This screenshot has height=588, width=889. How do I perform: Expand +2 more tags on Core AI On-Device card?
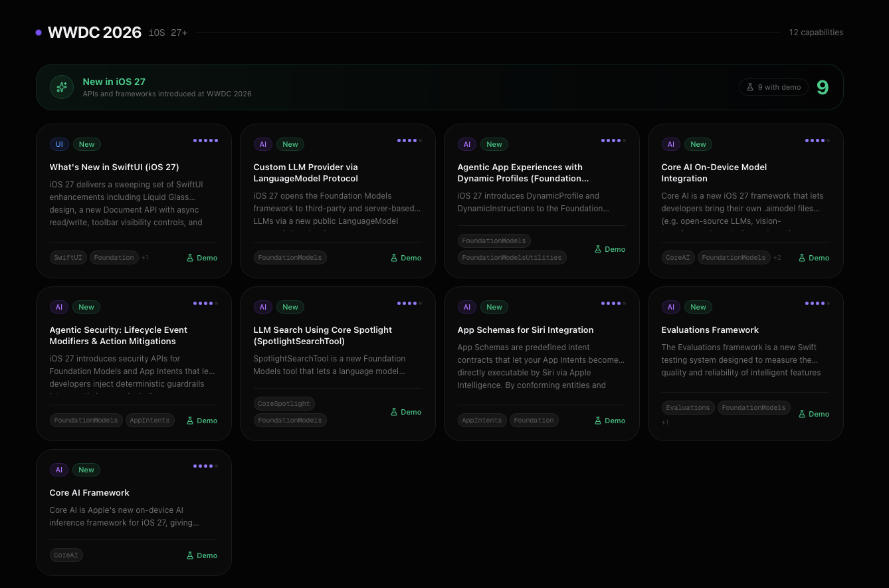(x=777, y=258)
